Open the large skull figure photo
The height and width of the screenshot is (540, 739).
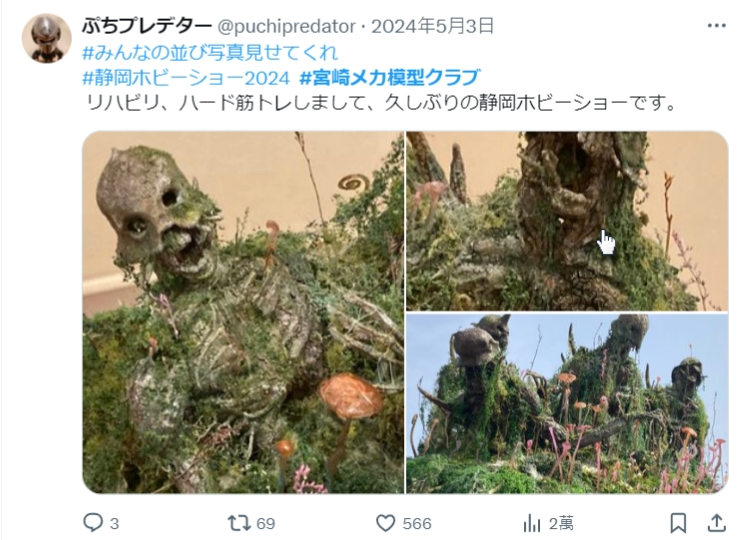coord(243,312)
